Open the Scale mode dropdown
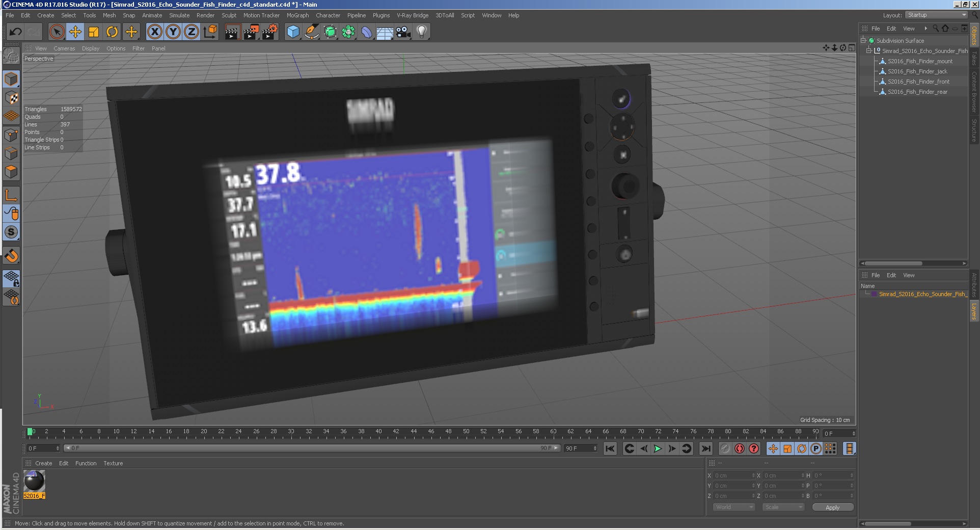The height and width of the screenshot is (530, 980). click(783, 507)
